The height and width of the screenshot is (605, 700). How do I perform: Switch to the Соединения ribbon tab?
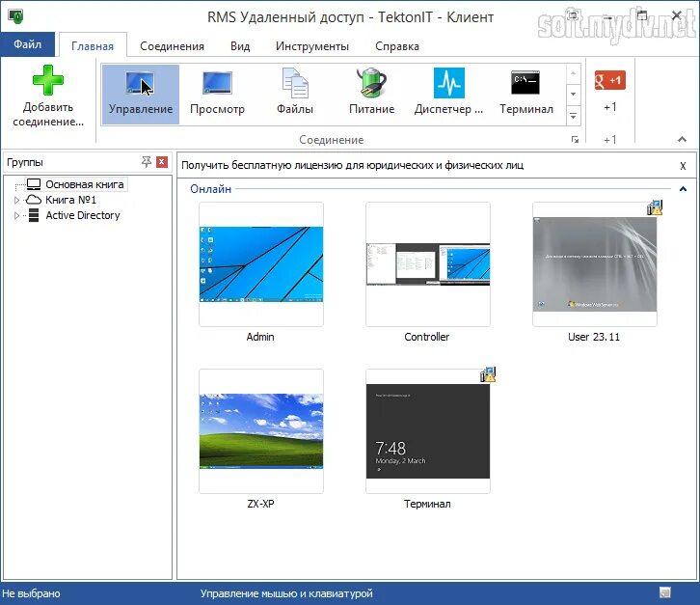pyautogui.click(x=172, y=46)
